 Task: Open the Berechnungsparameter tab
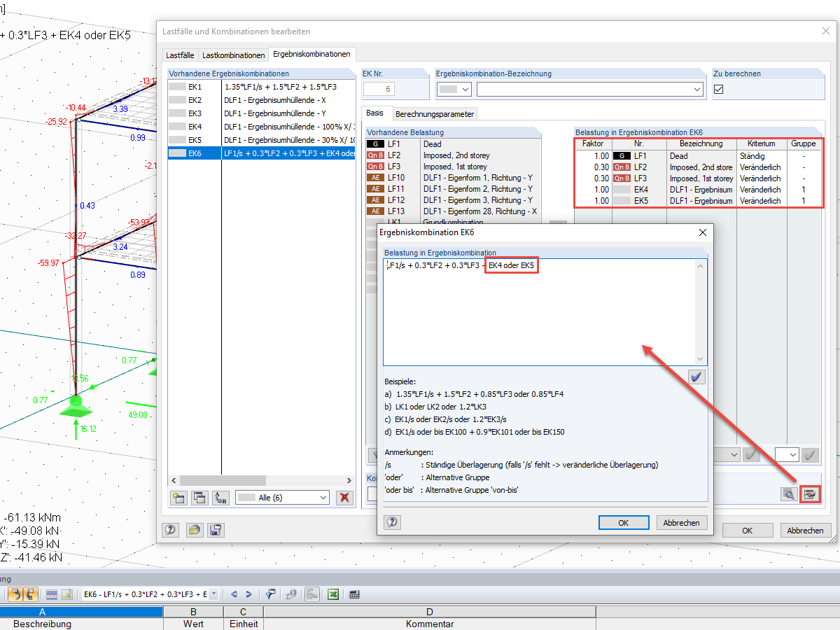coord(435,113)
